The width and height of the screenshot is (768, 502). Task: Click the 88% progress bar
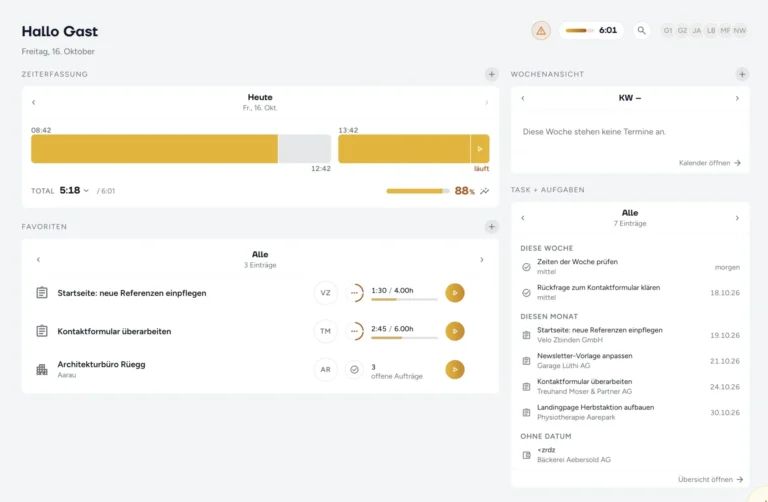click(418, 191)
